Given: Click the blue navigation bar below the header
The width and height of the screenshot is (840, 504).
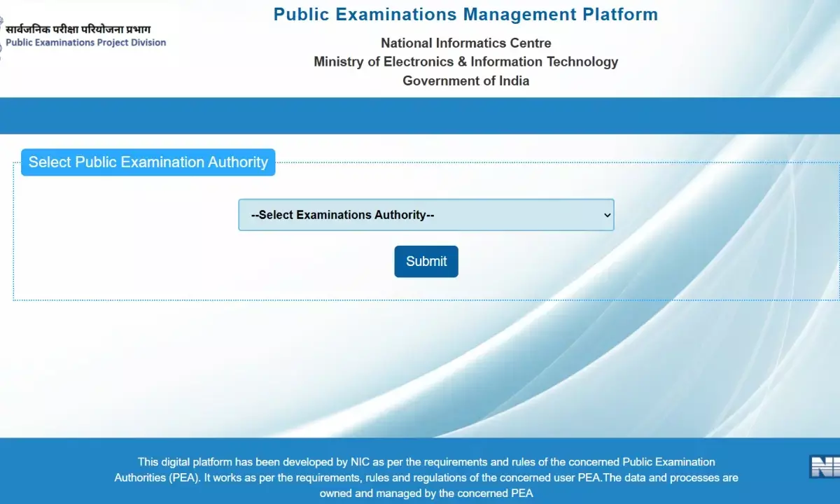Looking at the screenshot, I should [x=420, y=115].
